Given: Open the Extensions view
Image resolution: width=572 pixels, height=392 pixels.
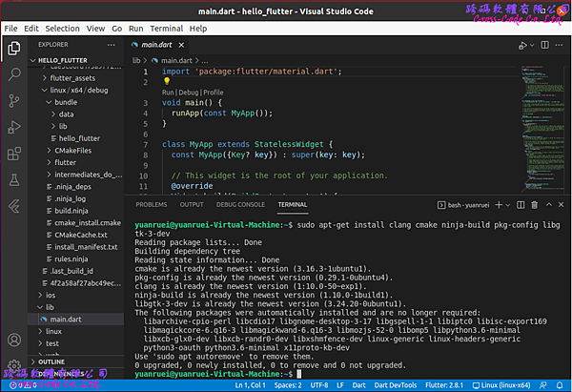Looking at the screenshot, I should (x=15, y=155).
